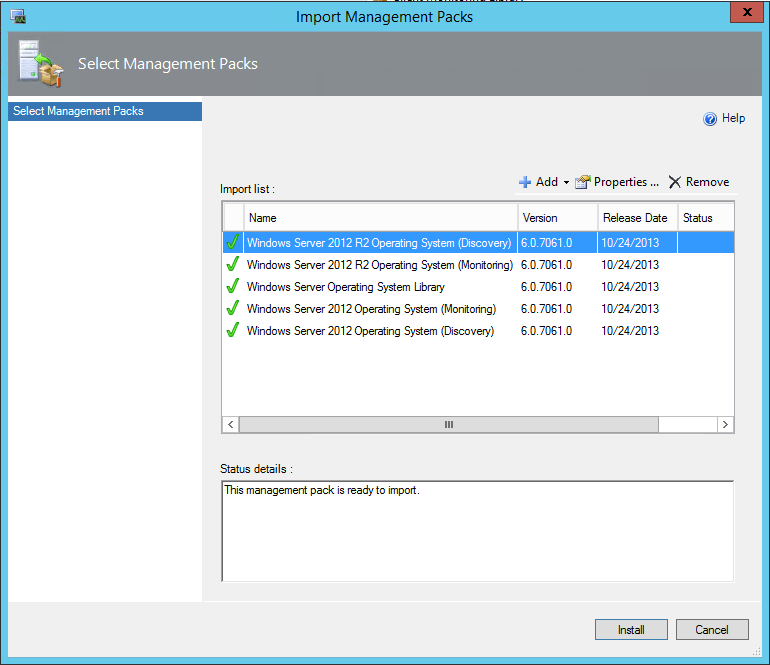This screenshot has width=770, height=665.
Task: Close the Import Management Packs window
Action: tap(747, 12)
